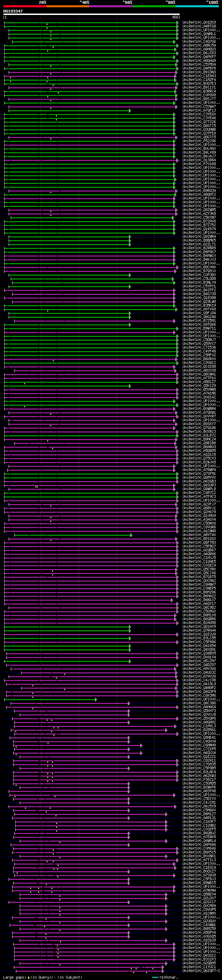The image size is (222, 980).
Task: Select hit UniRef100_Q8GTC5
Action: point(199,137)
